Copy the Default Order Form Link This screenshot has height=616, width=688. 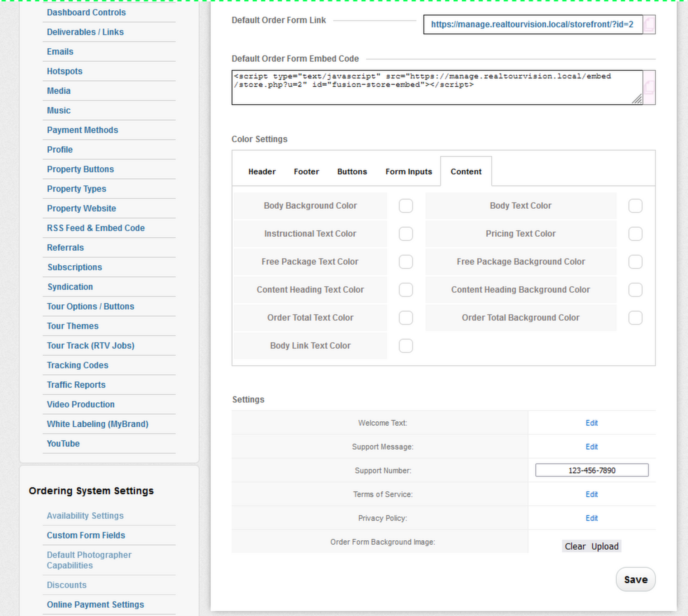649,24
